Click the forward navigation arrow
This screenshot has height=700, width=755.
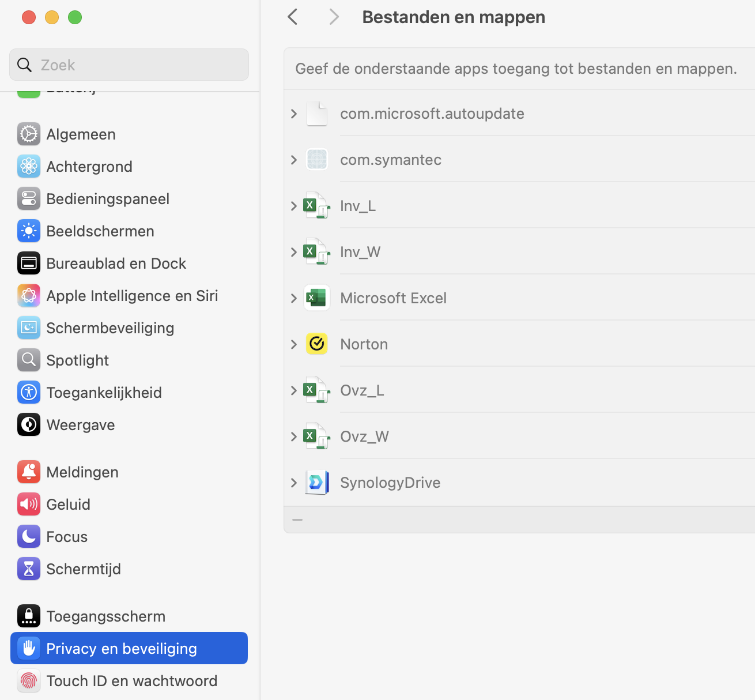point(334,17)
